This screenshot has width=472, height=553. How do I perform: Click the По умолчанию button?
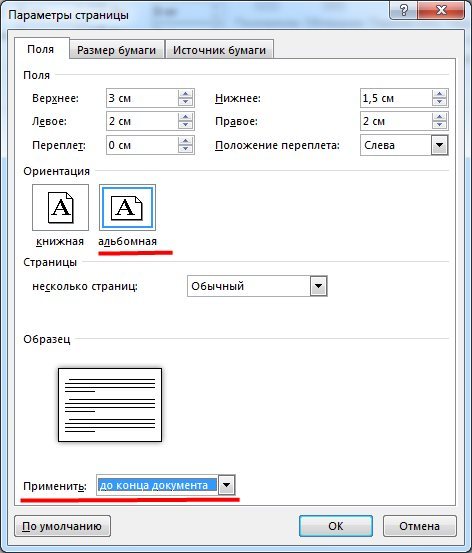[62, 526]
